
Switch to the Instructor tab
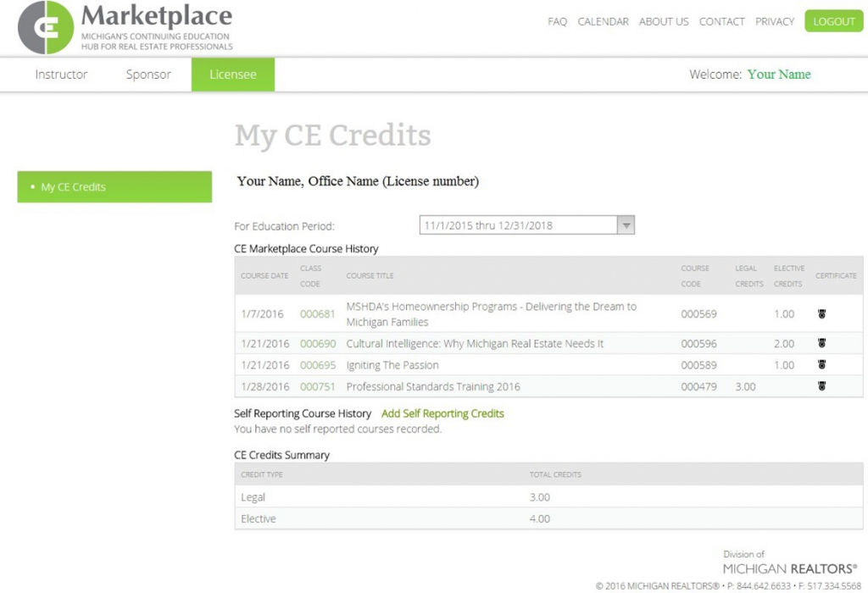click(61, 75)
